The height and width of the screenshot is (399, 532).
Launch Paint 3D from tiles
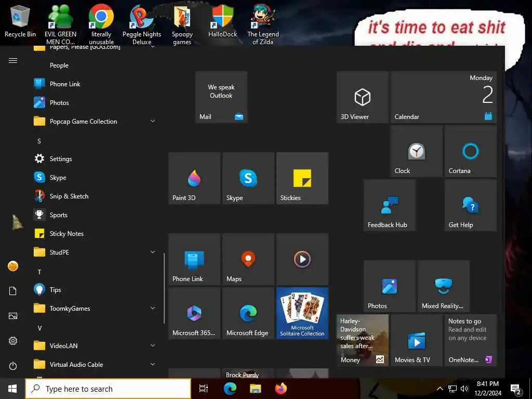tap(194, 178)
